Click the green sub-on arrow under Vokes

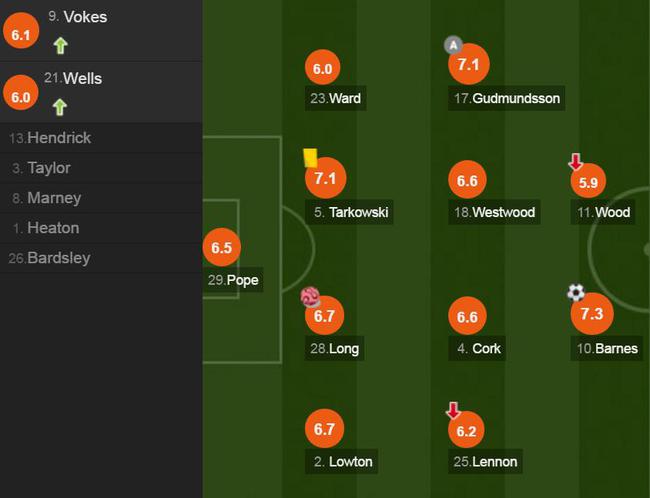[x=61, y=46]
